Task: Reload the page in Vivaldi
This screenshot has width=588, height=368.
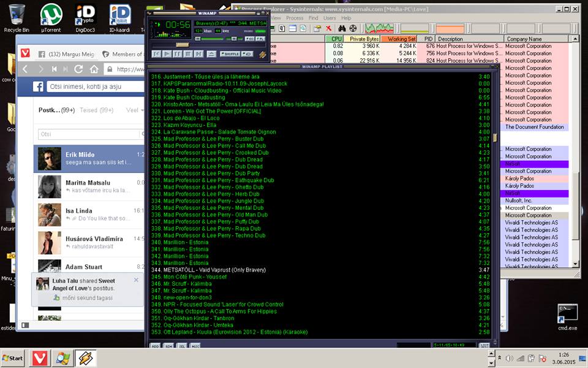Action: pos(78,69)
